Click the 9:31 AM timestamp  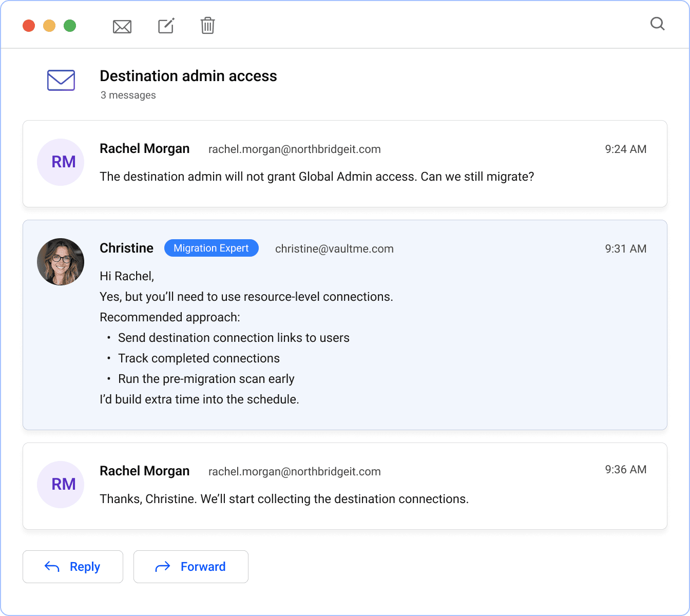tap(626, 249)
